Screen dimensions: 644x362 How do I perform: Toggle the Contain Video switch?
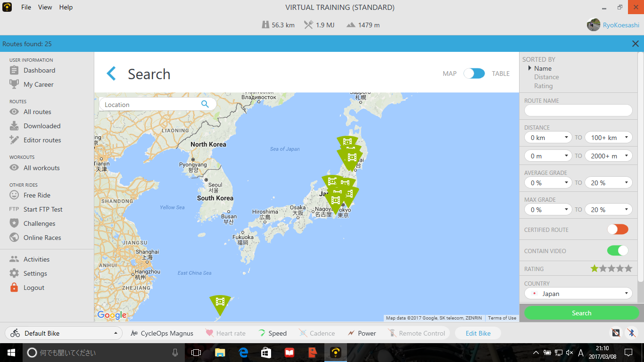pos(618,251)
